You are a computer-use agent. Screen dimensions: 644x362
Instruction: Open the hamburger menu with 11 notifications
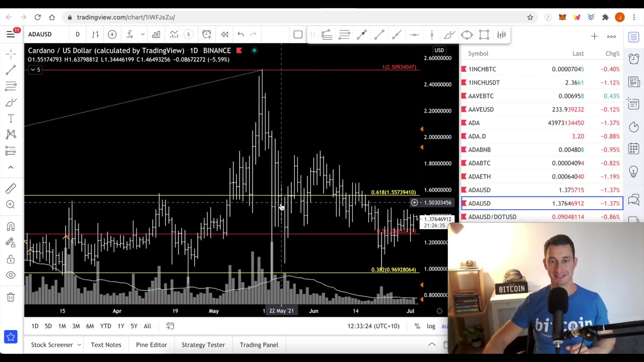11,34
